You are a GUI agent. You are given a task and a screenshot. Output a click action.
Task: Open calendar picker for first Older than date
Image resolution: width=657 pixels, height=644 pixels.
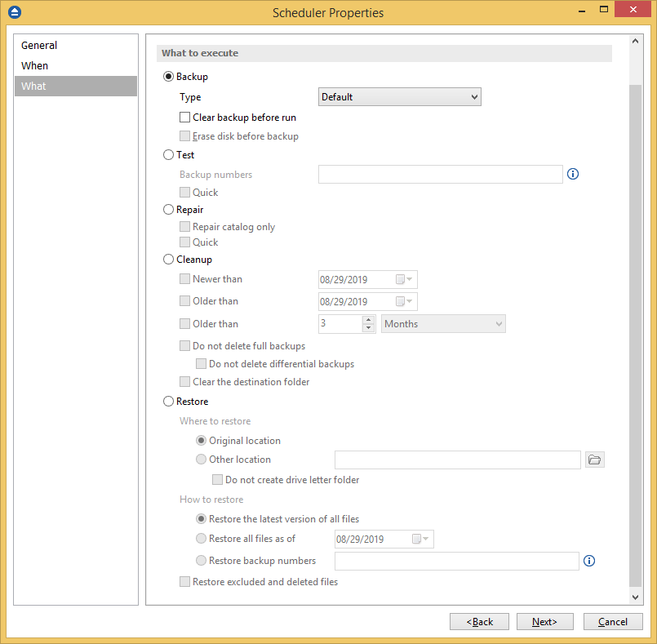coord(404,302)
